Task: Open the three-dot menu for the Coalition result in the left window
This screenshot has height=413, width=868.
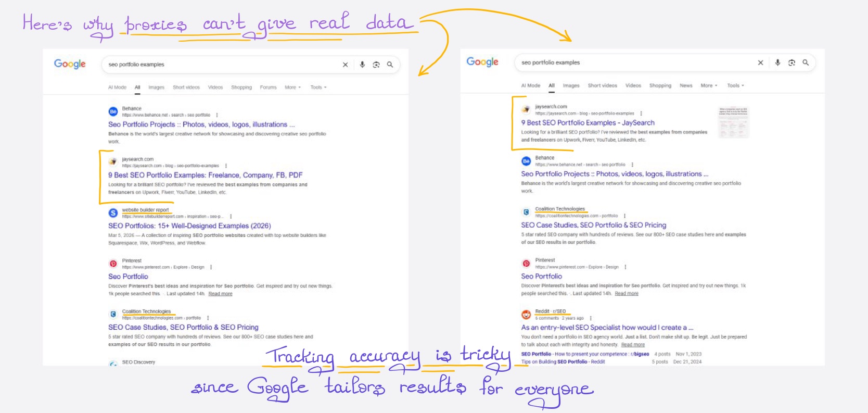Action: click(208, 318)
